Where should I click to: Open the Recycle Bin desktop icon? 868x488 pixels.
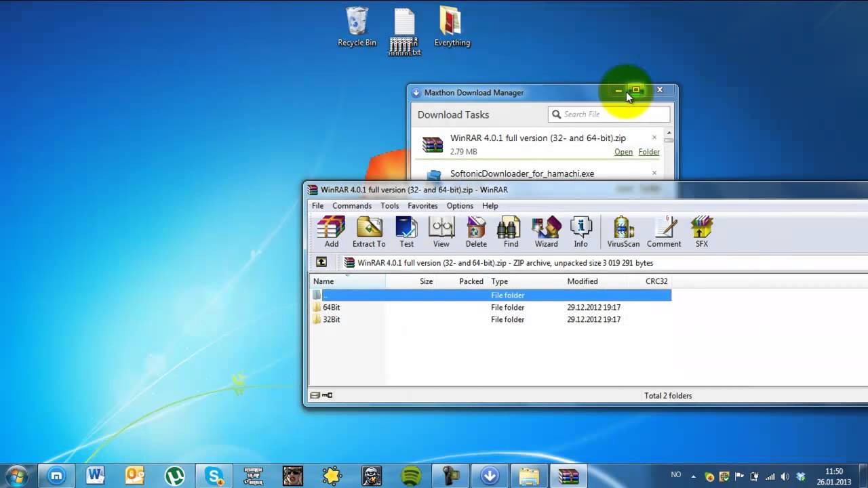coord(357,27)
